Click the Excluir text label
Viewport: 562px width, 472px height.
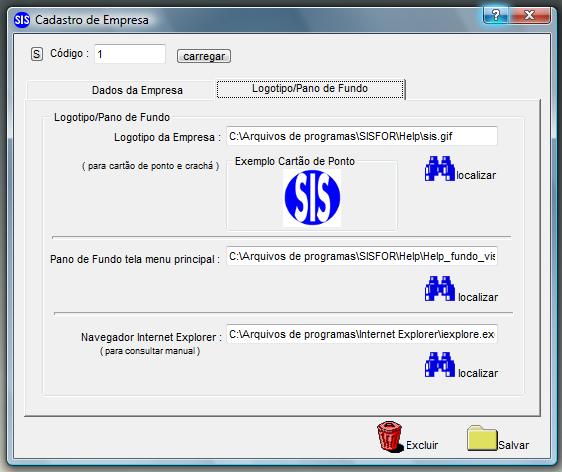coord(422,445)
